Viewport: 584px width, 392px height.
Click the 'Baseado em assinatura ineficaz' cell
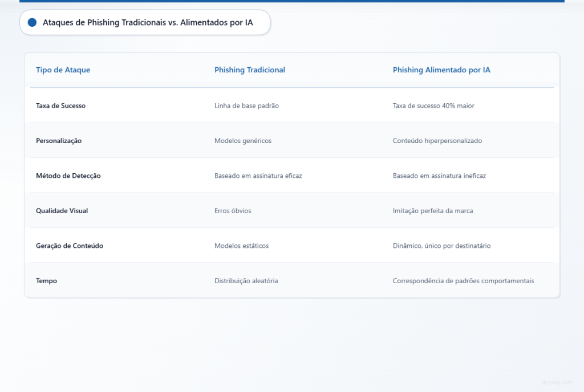(439, 175)
